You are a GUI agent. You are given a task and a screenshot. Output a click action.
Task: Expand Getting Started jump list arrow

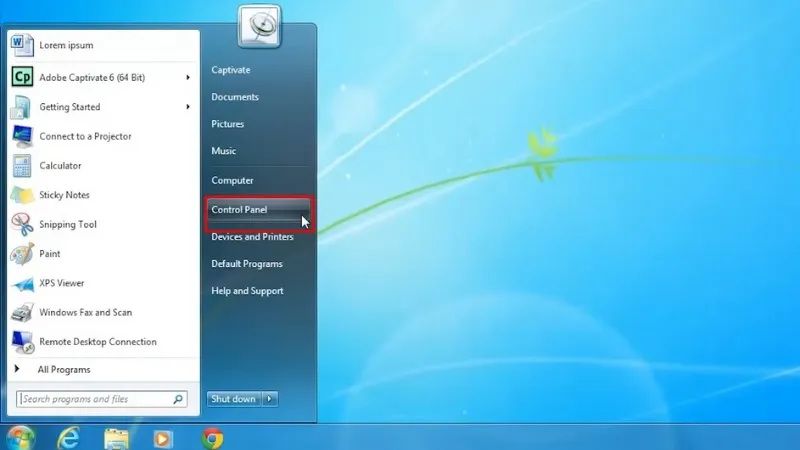tap(188, 107)
